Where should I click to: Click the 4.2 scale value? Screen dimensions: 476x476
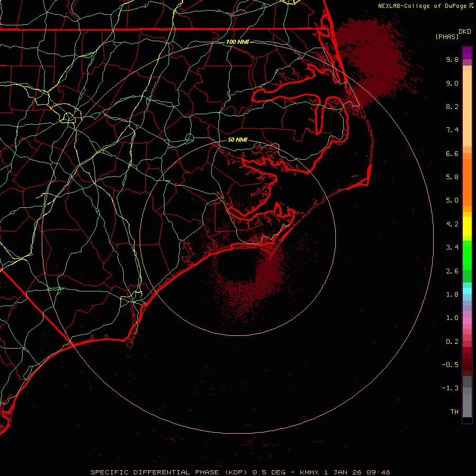click(x=452, y=224)
